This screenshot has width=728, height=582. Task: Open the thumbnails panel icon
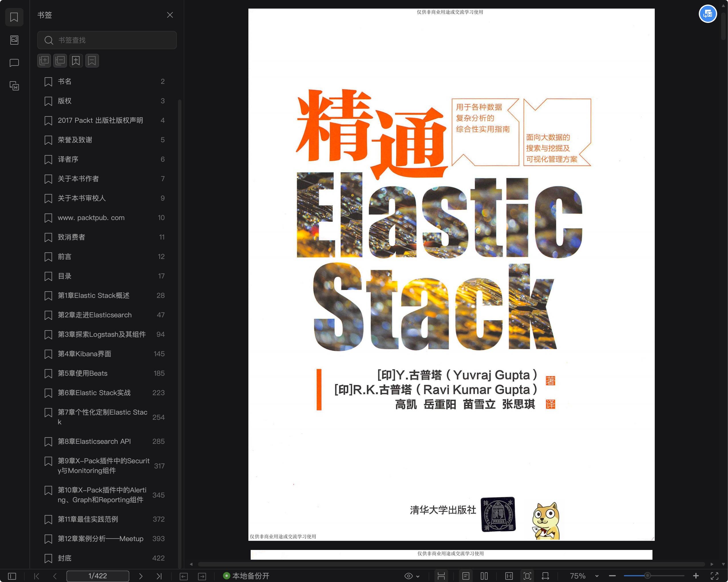tap(14, 40)
